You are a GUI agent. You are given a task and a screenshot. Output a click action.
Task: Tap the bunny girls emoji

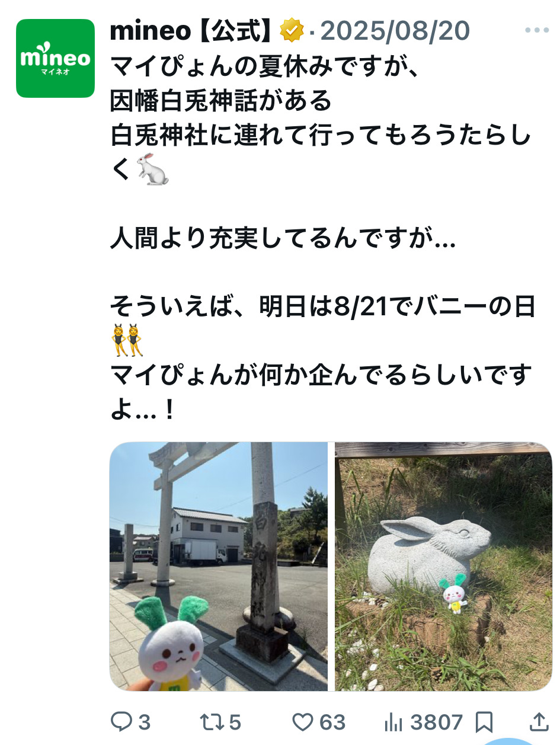[x=127, y=340]
